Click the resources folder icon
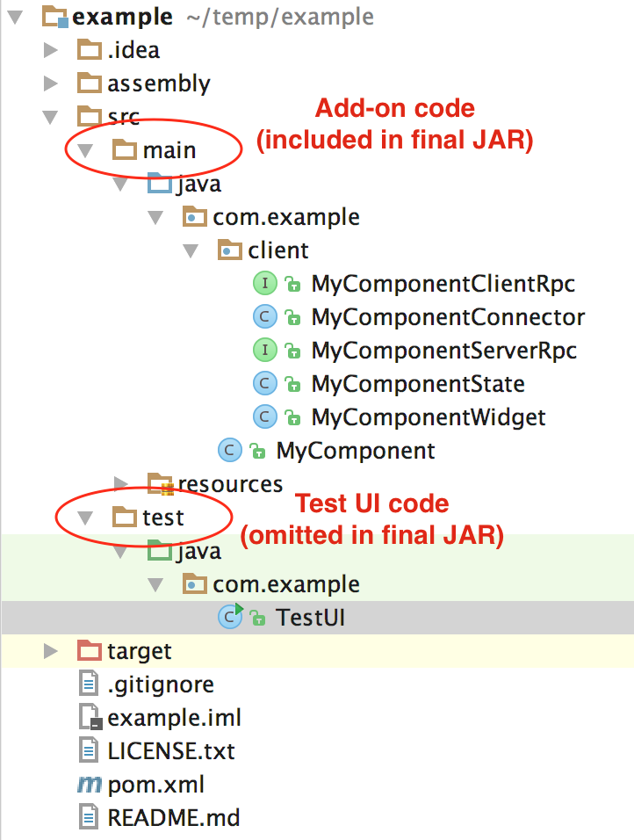This screenshot has width=634, height=840. [x=160, y=483]
